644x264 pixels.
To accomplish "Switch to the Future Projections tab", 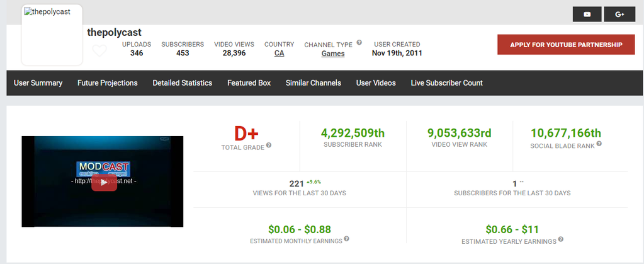I will (108, 83).
